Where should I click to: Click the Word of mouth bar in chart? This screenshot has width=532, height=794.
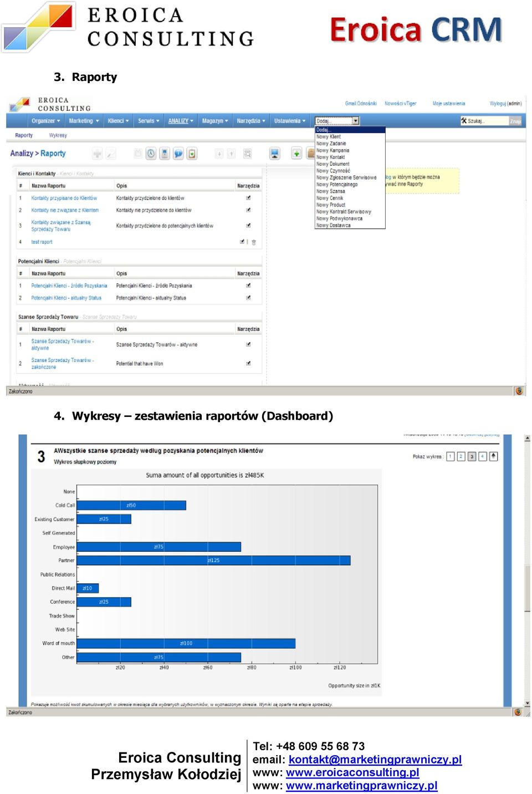click(186, 643)
